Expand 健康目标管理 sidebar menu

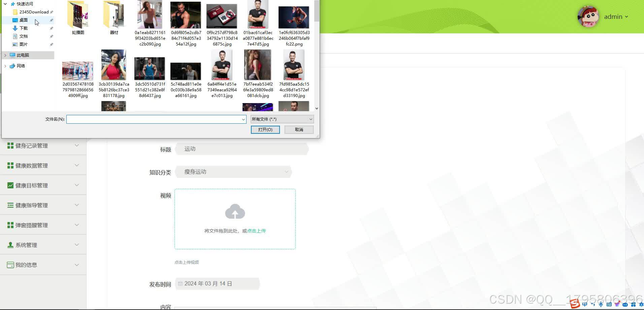[43, 185]
